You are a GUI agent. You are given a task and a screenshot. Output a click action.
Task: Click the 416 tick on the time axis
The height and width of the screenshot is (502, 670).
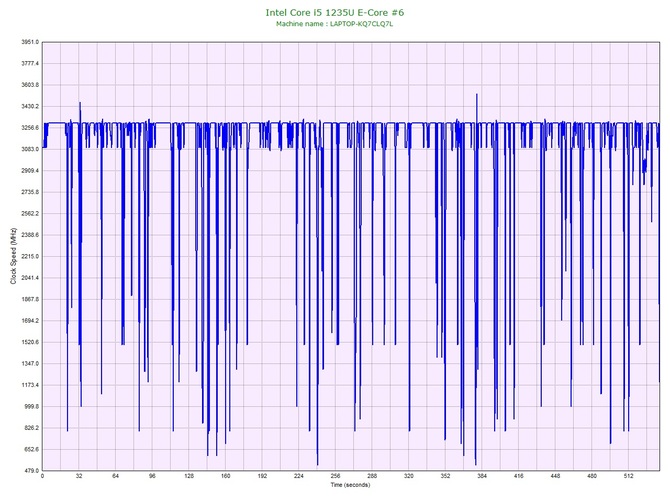coord(519,476)
